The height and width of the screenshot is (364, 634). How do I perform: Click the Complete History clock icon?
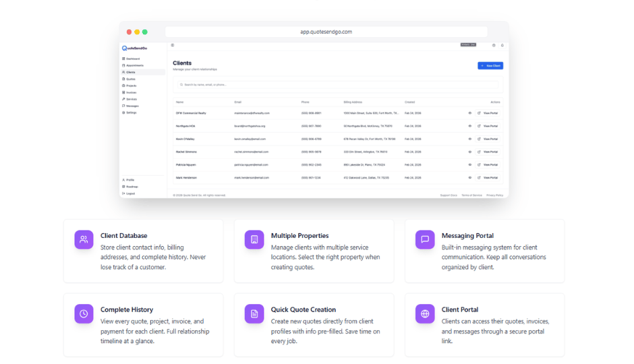(x=84, y=313)
